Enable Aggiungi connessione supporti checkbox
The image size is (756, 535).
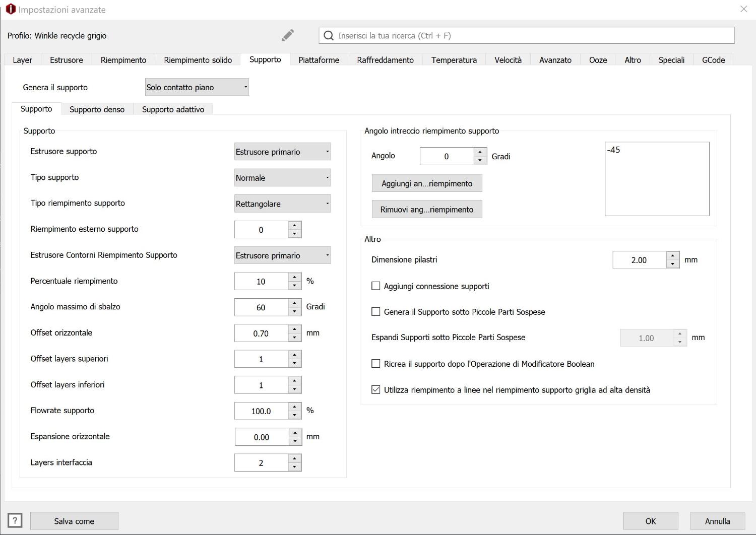(376, 286)
